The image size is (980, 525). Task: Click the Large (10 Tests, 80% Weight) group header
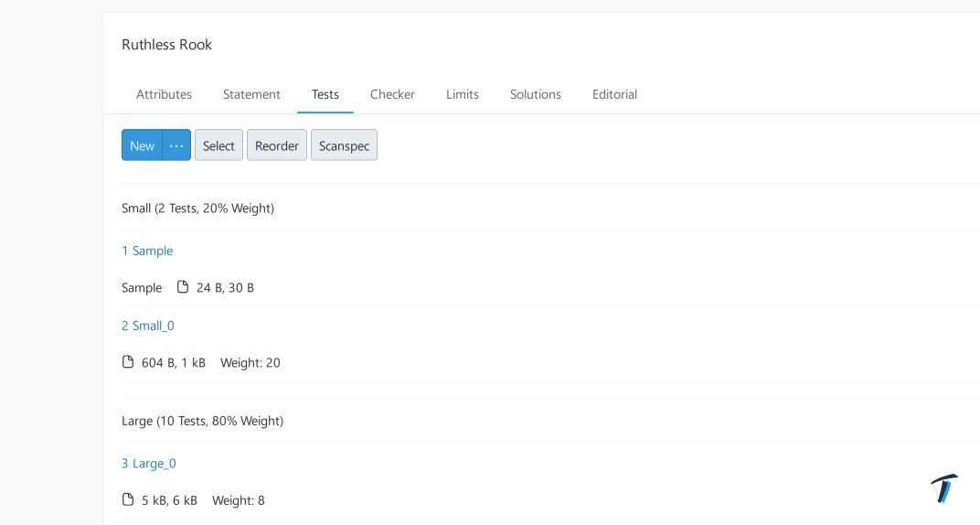(202, 421)
